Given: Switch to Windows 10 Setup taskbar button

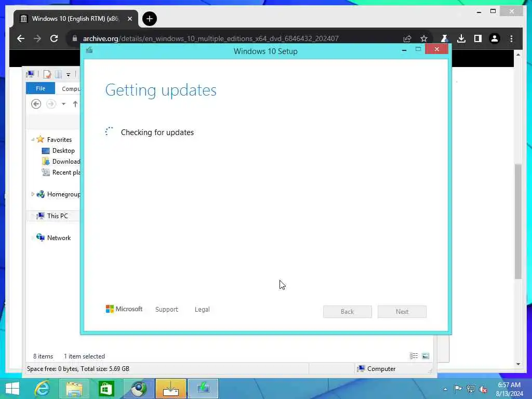Looking at the screenshot, I should point(203,389).
